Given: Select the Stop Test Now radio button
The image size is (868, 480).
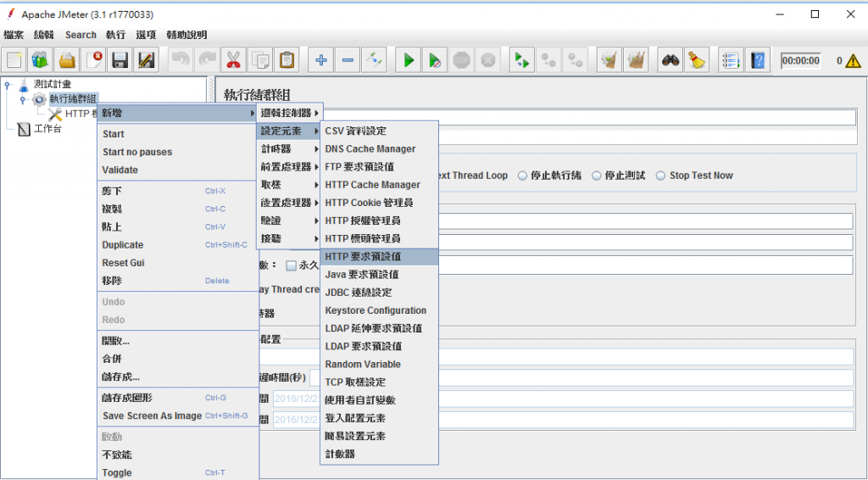Looking at the screenshot, I should click(660, 176).
